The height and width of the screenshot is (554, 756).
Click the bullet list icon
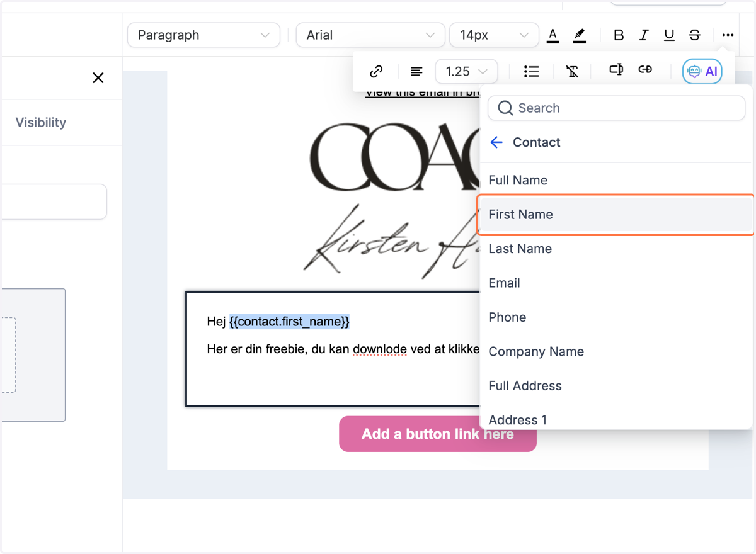click(531, 72)
